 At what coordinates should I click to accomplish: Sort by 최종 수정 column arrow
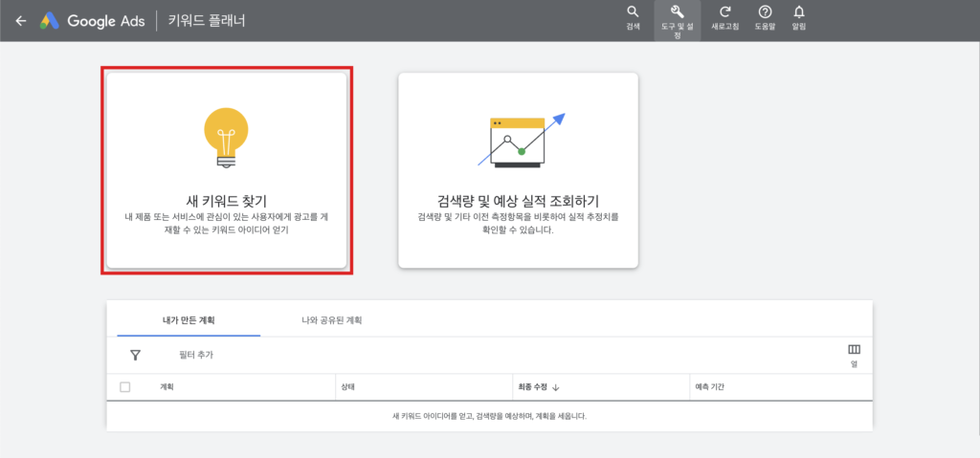(x=556, y=388)
